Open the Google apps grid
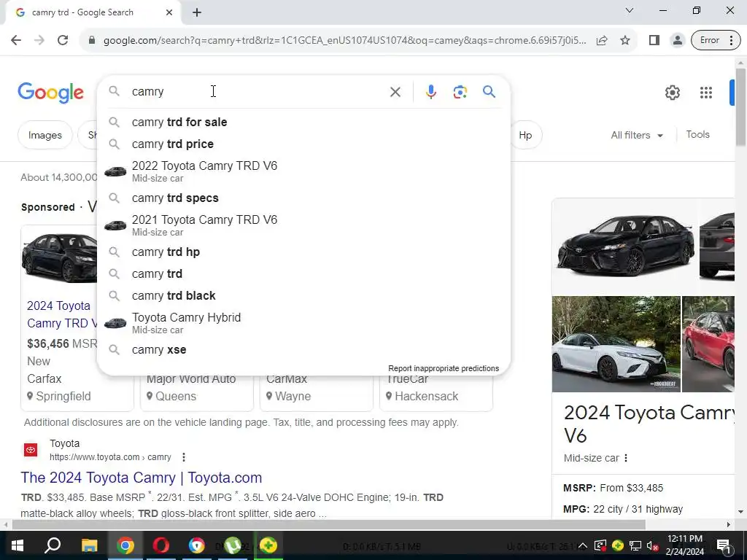 pos(705,93)
